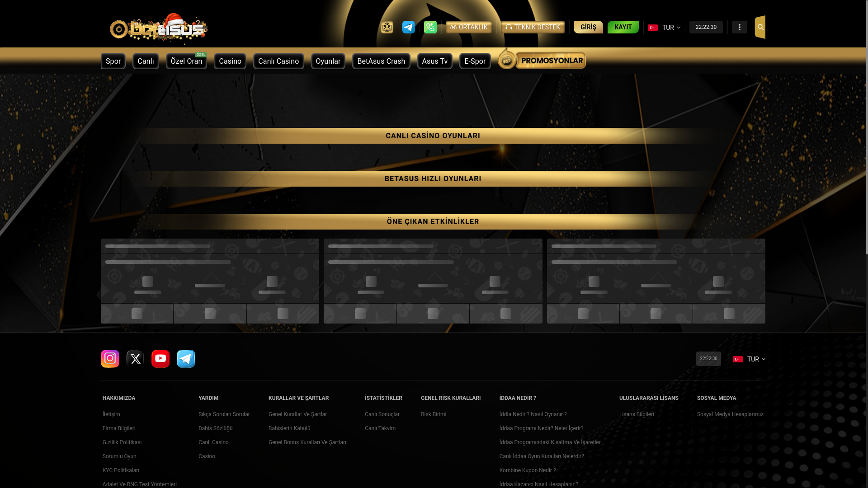Open Sosyal Medya Hesaplarımız link
868x488 pixels.
coord(730,414)
